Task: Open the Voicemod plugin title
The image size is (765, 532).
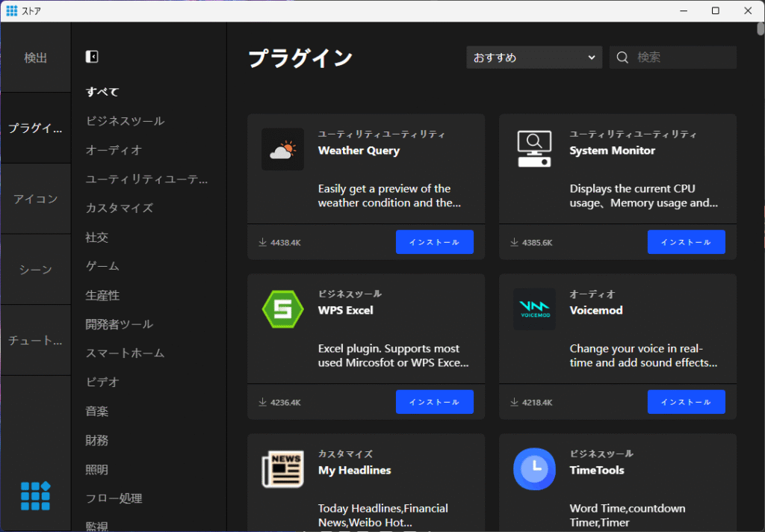Action: 596,310
